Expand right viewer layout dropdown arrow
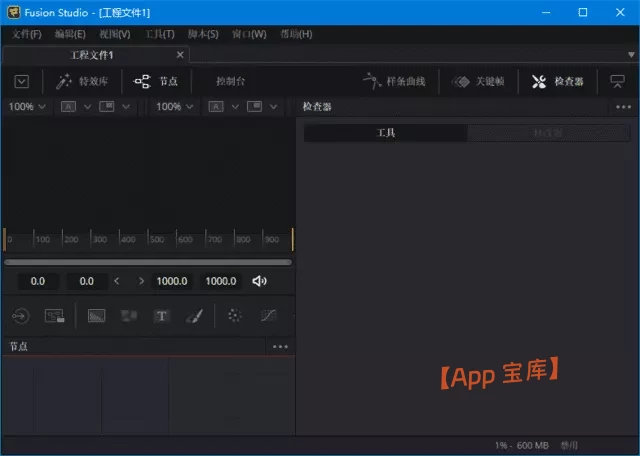The width and height of the screenshot is (640, 456). (273, 107)
